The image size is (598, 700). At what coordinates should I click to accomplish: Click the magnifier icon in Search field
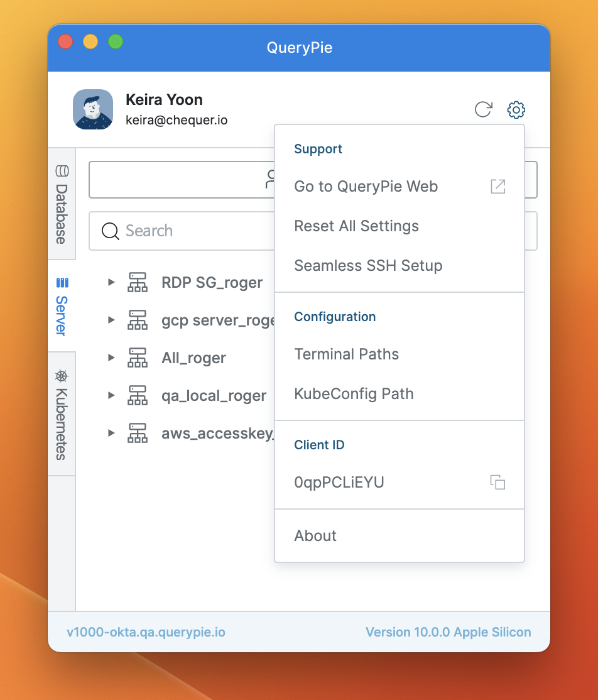tap(111, 231)
